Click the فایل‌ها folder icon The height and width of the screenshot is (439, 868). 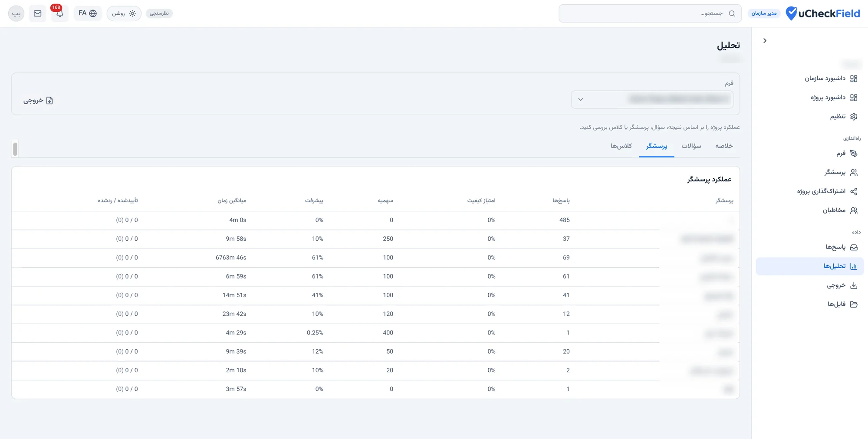(x=854, y=304)
